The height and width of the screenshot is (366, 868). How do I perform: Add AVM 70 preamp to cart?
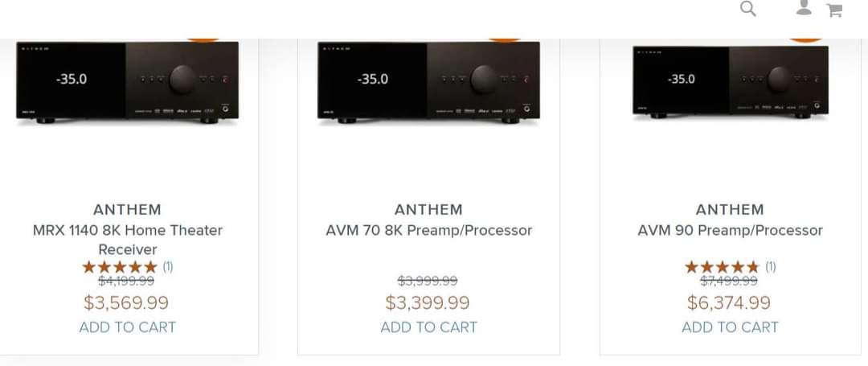(428, 327)
